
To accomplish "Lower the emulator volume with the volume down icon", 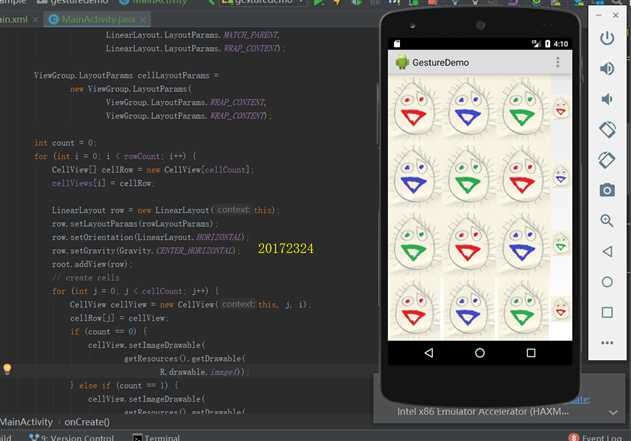I will [x=607, y=99].
